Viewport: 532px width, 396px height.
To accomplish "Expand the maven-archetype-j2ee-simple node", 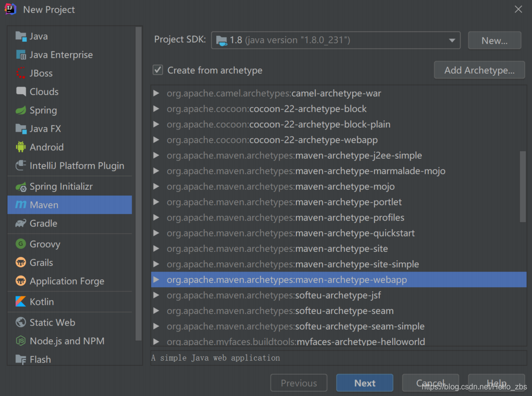I will click(156, 155).
